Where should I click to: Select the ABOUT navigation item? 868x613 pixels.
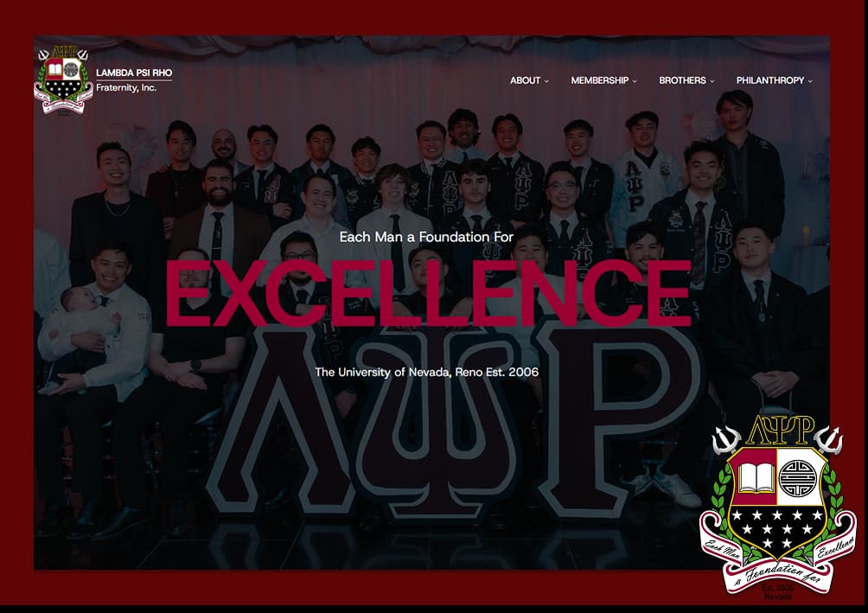coord(525,80)
